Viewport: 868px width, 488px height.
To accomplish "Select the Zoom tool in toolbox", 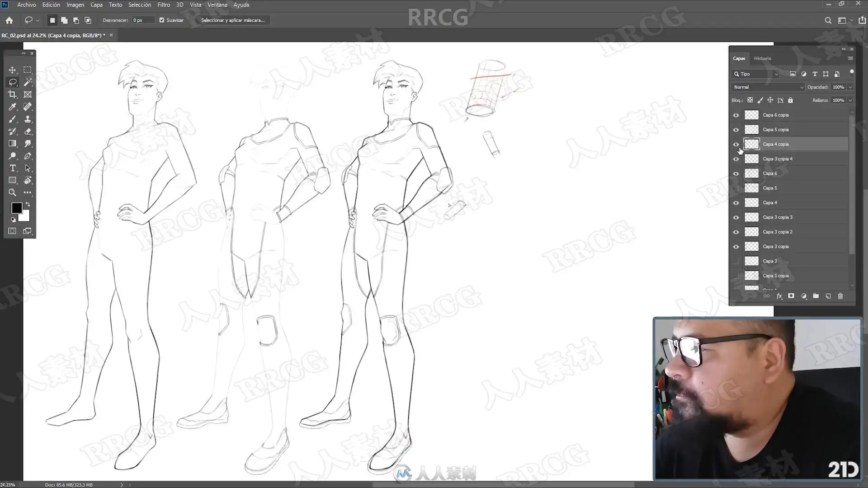I will tap(12, 192).
